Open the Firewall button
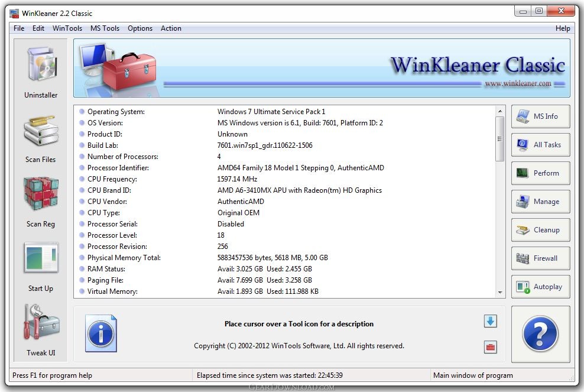This screenshot has height=392, width=584. point(540,258)
